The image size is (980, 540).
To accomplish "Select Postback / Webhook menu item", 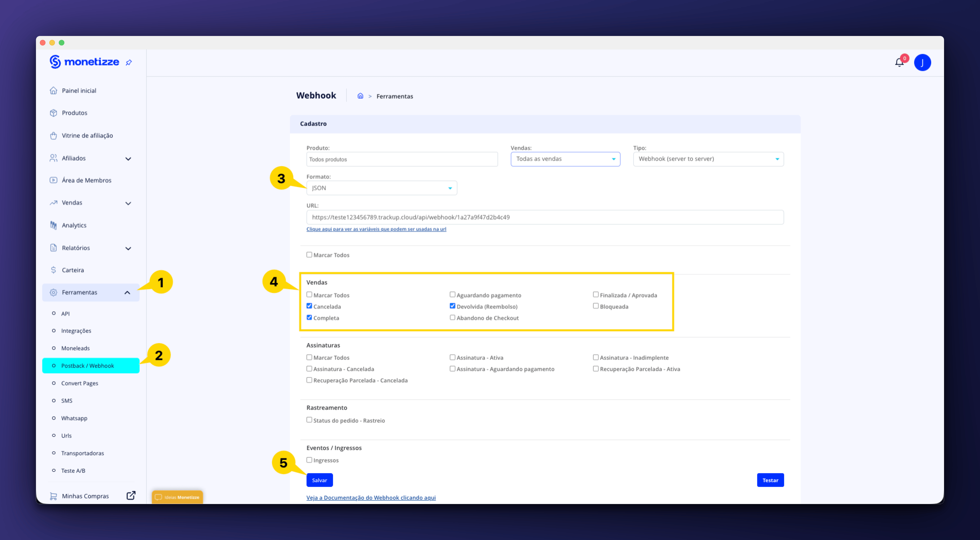I will (91, 366).
